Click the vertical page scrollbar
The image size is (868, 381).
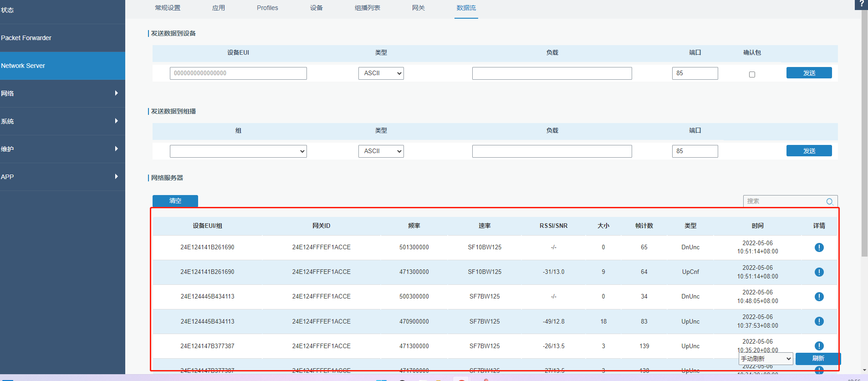pyautogui.click(x=864, y=137)
